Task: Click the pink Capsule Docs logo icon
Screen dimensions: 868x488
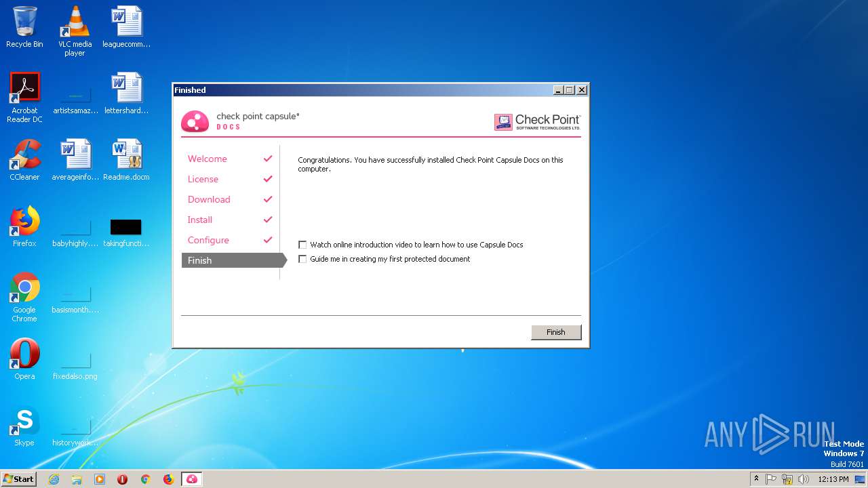Action: [195, 121]
